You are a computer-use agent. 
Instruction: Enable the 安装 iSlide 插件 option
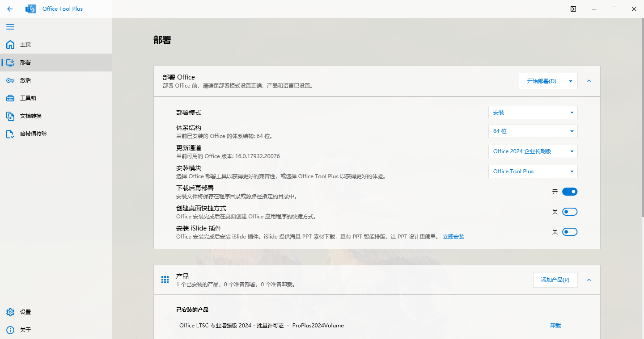coord(569,232)
